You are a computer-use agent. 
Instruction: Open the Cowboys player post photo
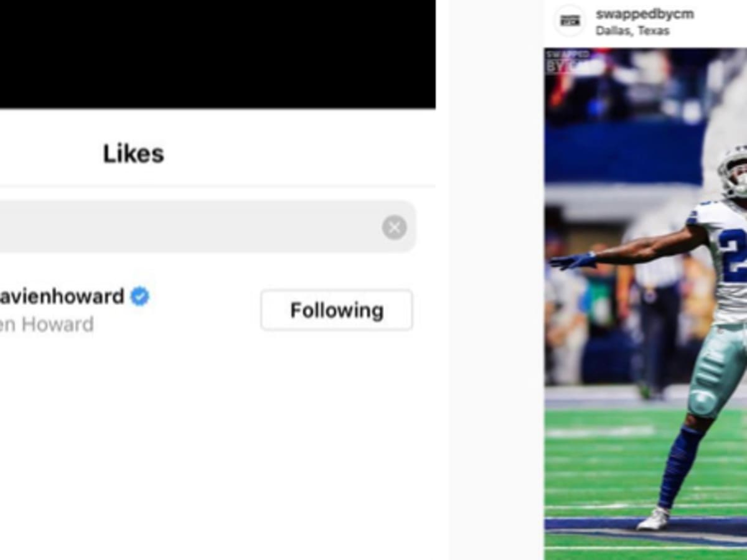[646, 304]
